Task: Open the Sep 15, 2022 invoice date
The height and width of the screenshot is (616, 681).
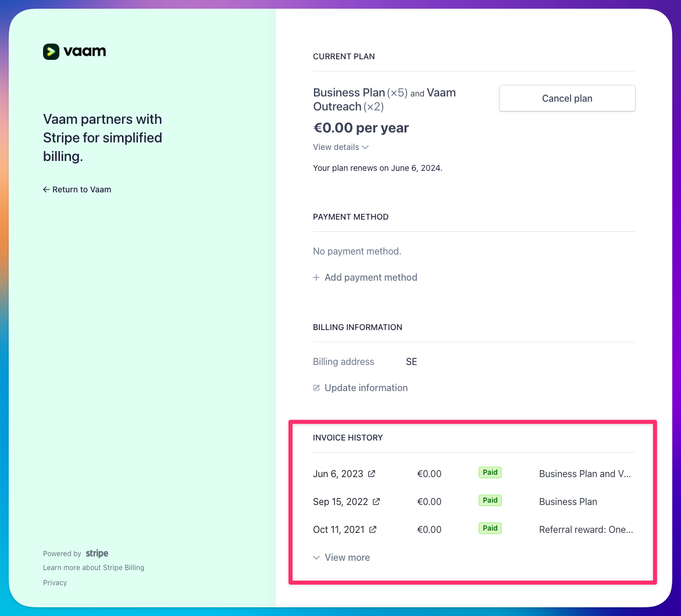Action: click(x=341, y=502)
